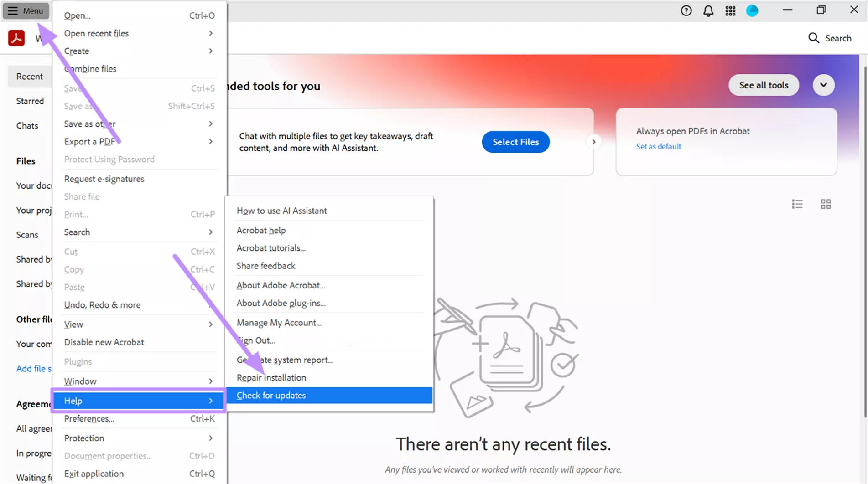Viewport: 868px width, 484px height.
Task: Expand the Create submenu arrow
Action: (211, 51)
